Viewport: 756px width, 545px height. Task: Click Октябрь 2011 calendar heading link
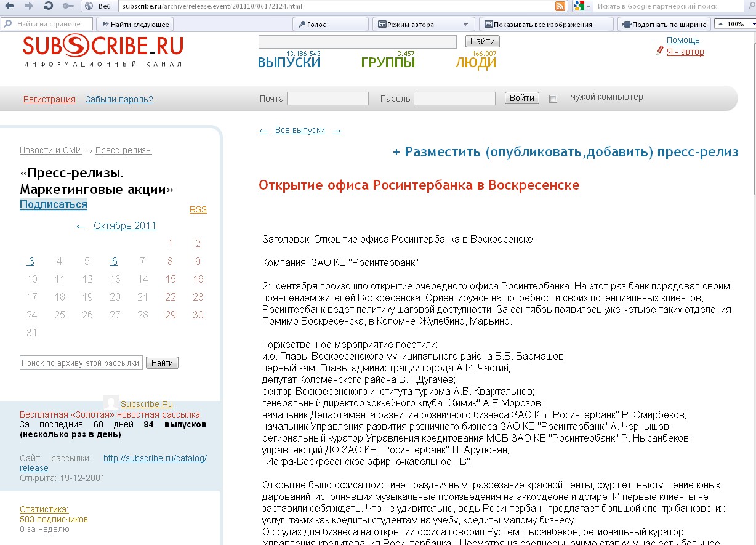125,225
